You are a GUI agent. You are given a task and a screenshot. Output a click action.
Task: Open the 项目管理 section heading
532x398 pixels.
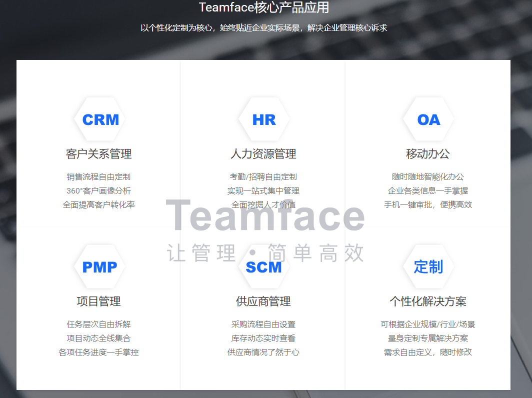pos(98,301)
